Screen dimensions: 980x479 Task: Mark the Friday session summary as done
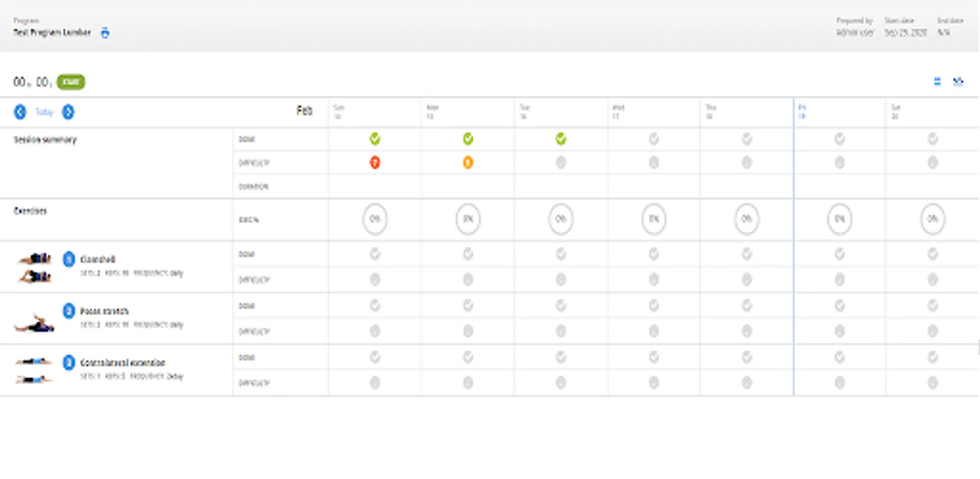pyautogui.click(x=840, y=139)
